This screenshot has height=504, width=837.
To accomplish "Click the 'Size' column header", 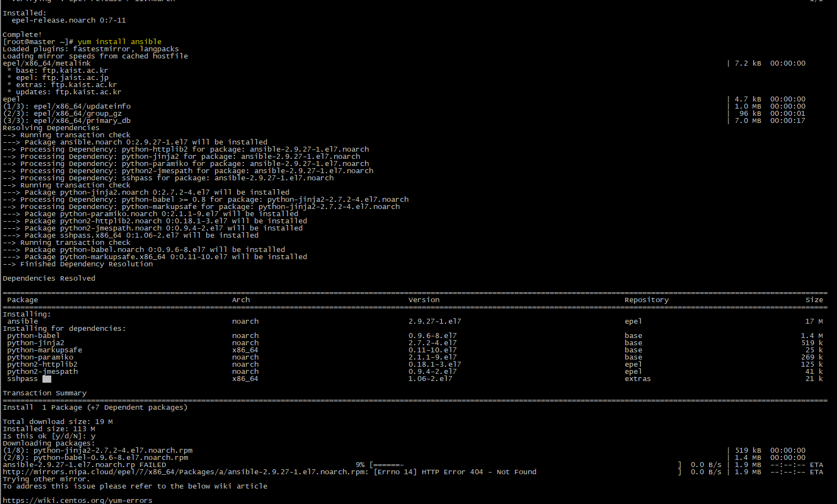I will (x=814, y=300).
